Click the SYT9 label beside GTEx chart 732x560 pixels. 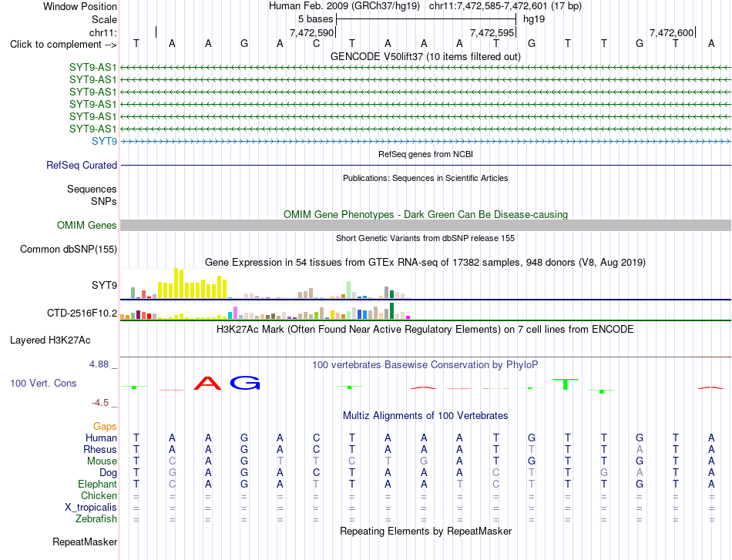click(x=104, y=285)
